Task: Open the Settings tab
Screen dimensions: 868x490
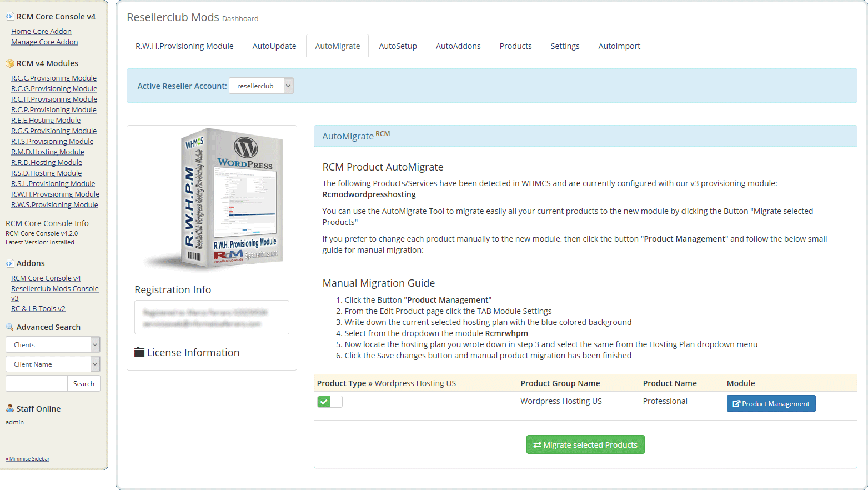Action: coord(565,46)
